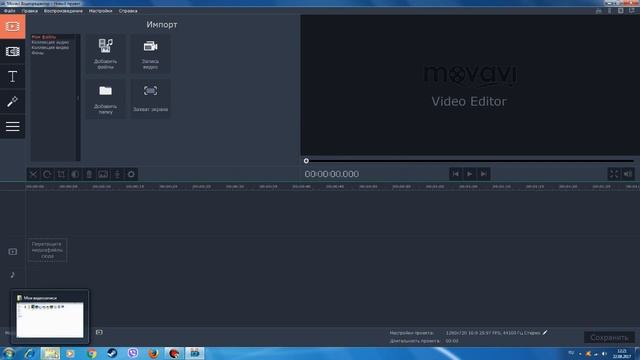Launch Google Chrome from the taskbar

91,353
